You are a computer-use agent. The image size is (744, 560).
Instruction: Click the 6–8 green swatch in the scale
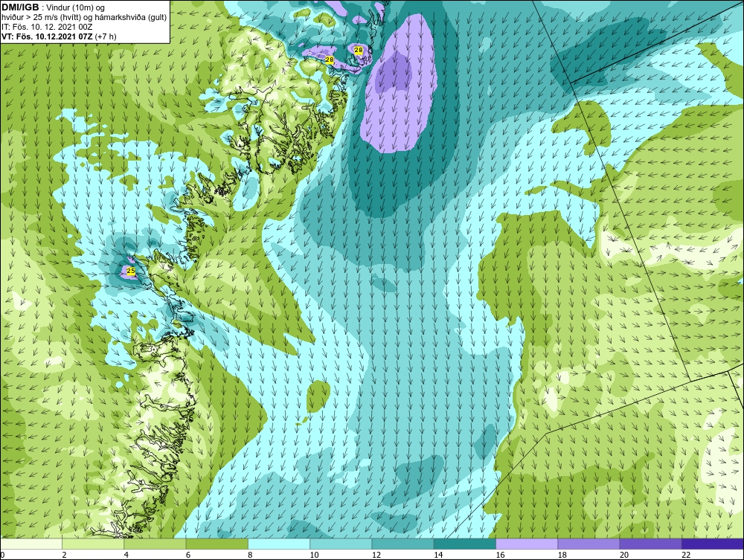pos(217,544)
